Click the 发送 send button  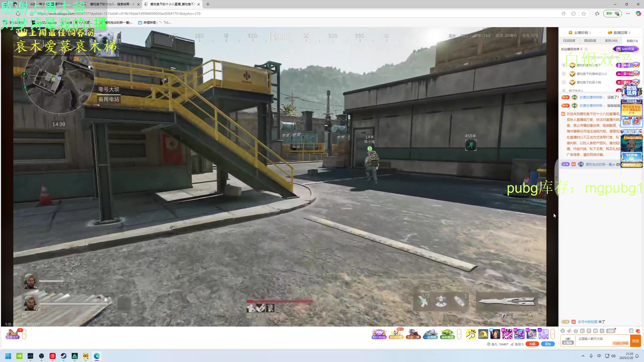(635, 341)
